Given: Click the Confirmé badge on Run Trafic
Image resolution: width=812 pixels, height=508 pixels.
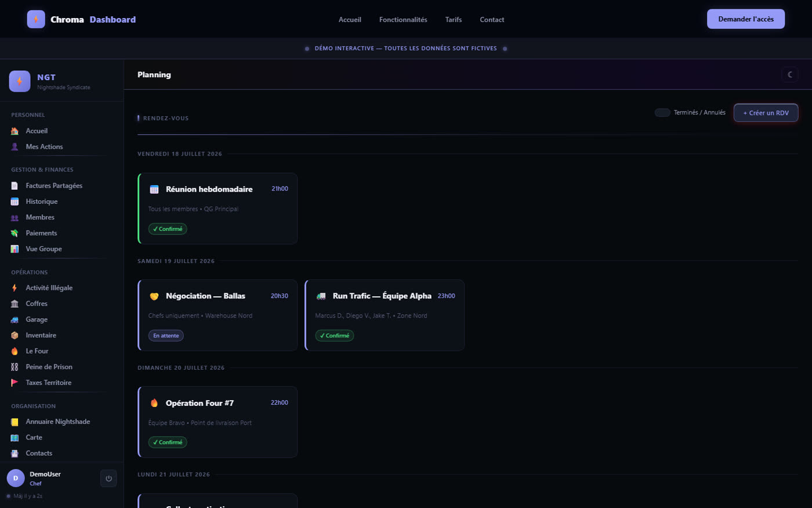Looking at the screenshot, I should pos(335,336).
